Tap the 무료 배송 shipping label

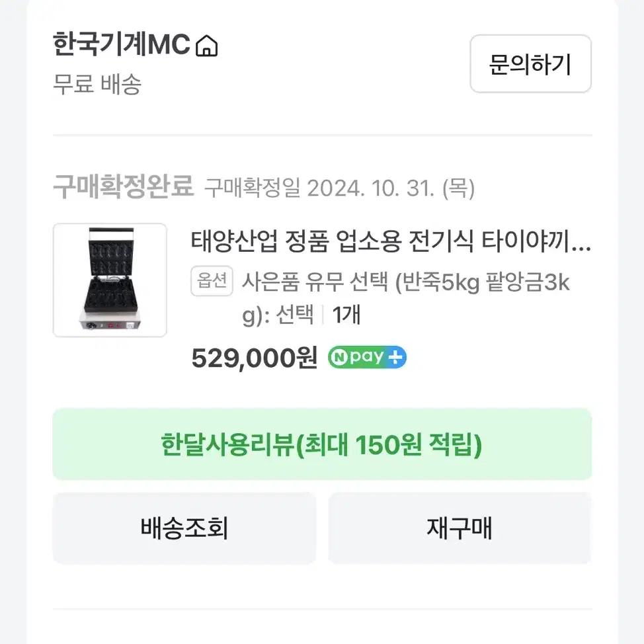97,84
